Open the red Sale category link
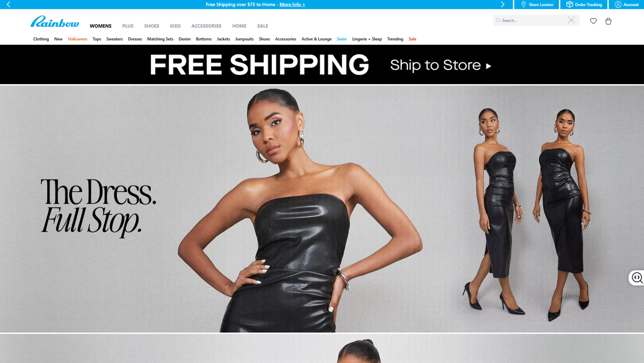This screenshot has width=644, height=363. pos(412,39)
